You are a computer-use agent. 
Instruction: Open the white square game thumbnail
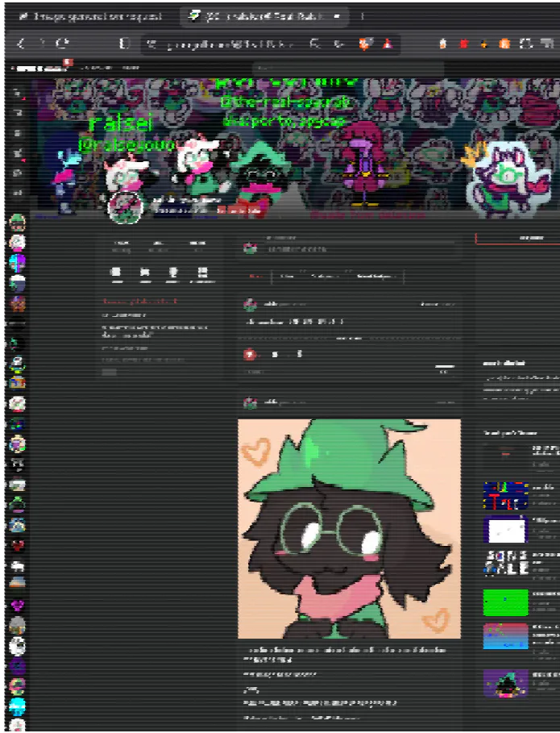505,529
